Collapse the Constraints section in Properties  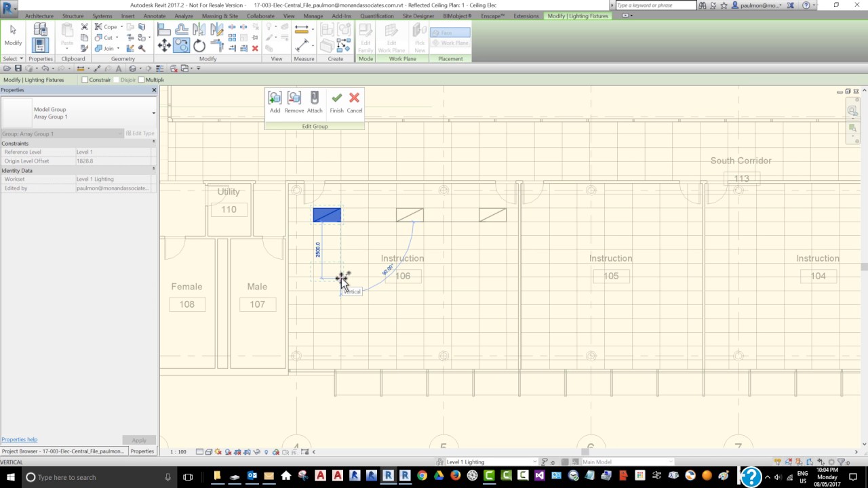(x=153, y=141)
